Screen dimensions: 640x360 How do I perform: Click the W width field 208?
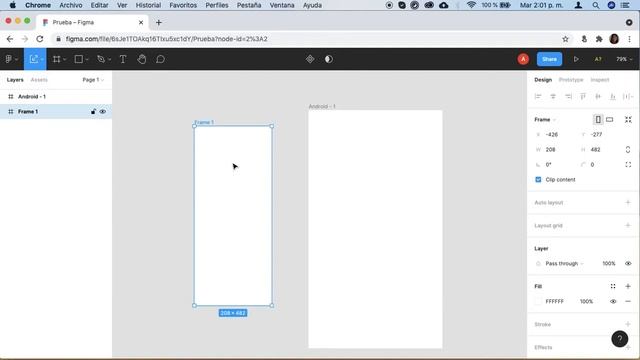[555, 150]
